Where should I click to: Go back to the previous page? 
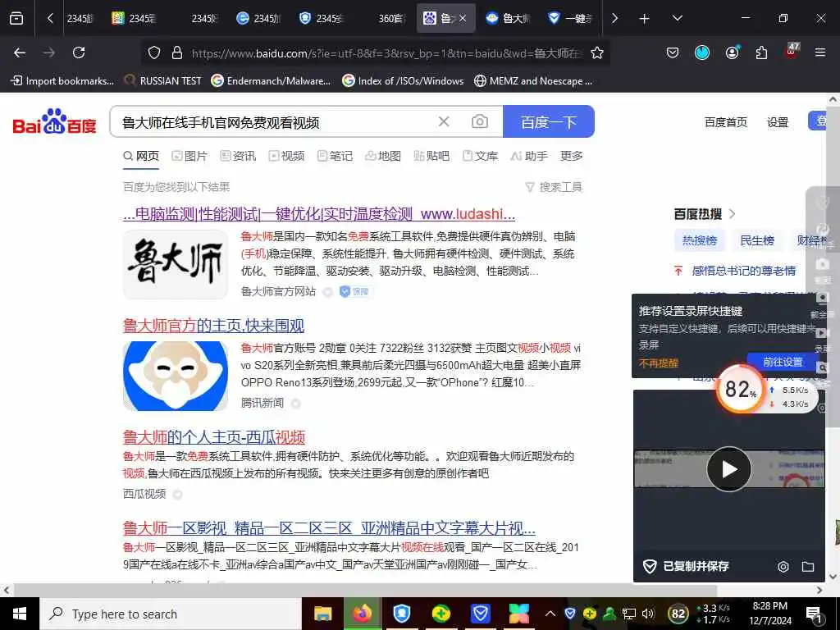pos(20,52)
